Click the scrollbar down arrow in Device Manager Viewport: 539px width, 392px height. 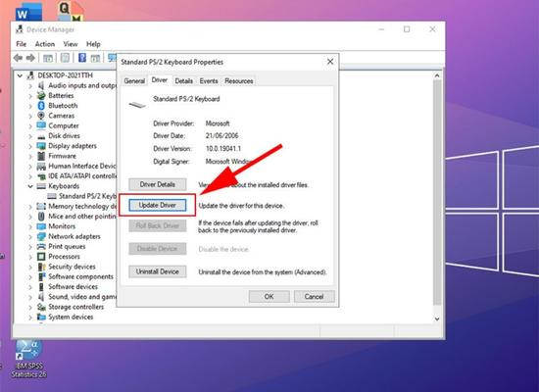click(437, 318)
